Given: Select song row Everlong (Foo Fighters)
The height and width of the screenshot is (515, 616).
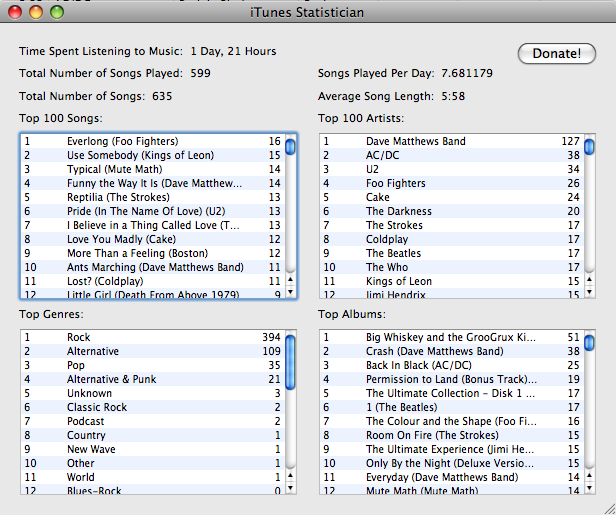Looking at the screenshot, I should [153, 141].
